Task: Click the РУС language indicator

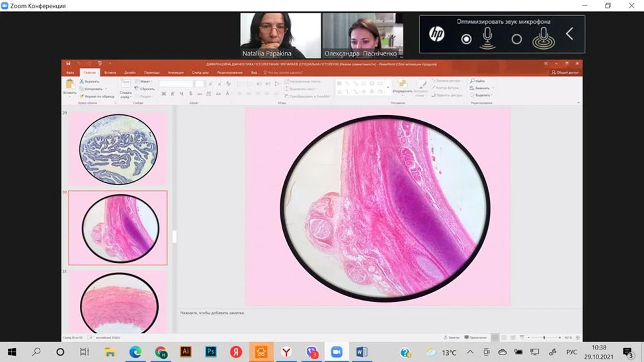Action: (572, 352)
